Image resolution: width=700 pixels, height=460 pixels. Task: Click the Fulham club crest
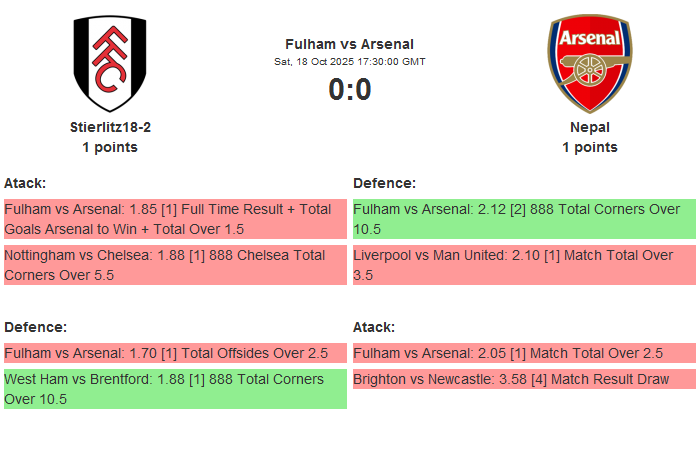(110, 64)
